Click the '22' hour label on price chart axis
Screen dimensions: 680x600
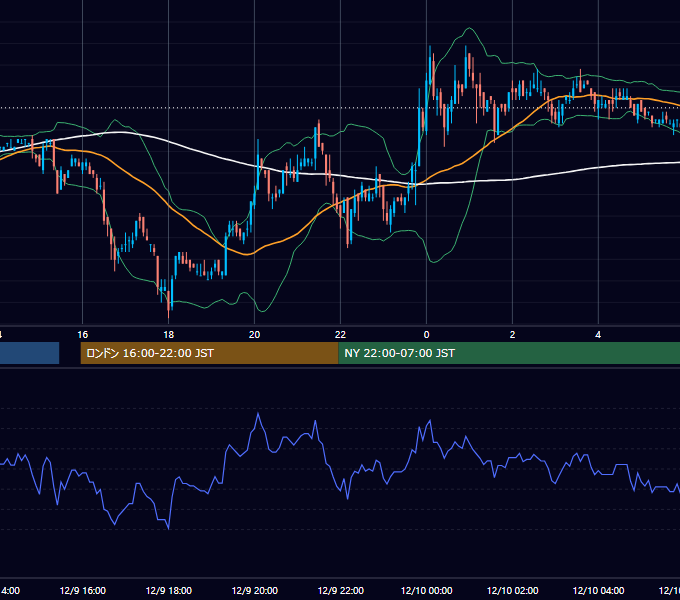pos(340,335)
